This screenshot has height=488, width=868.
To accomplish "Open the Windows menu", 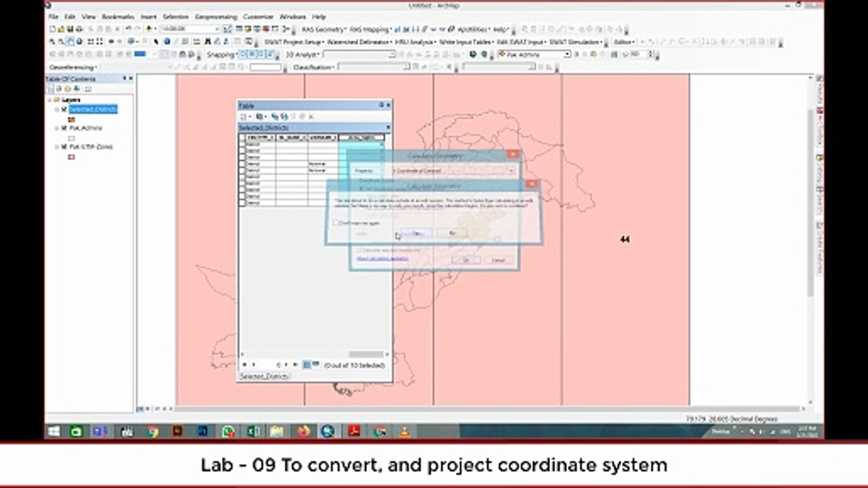I will point(293,16).
